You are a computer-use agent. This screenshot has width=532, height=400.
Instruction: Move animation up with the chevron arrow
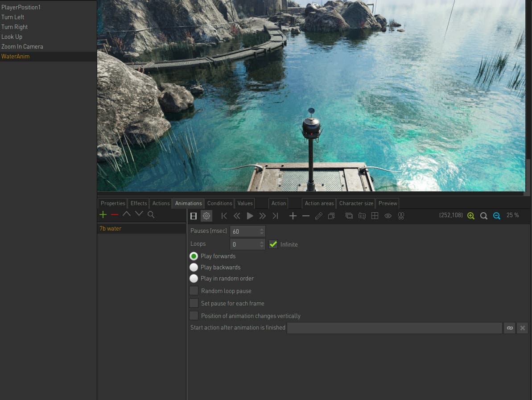click(x=127, y=214)
